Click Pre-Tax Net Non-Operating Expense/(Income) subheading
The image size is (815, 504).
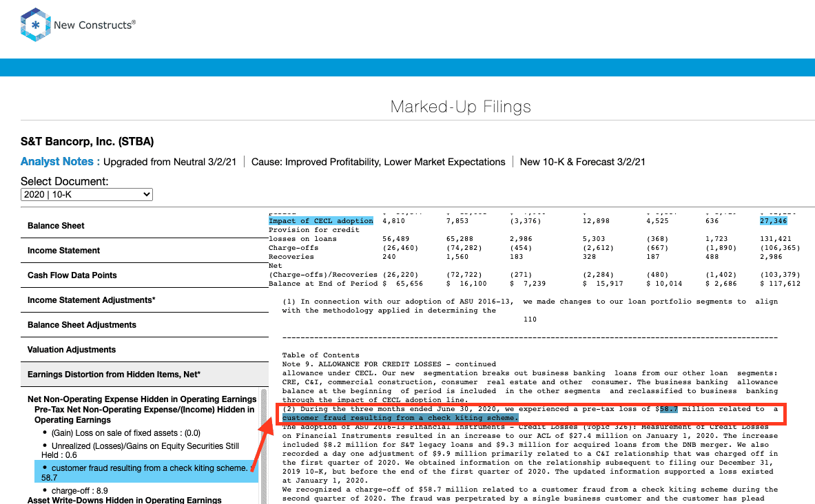(145, 414)
